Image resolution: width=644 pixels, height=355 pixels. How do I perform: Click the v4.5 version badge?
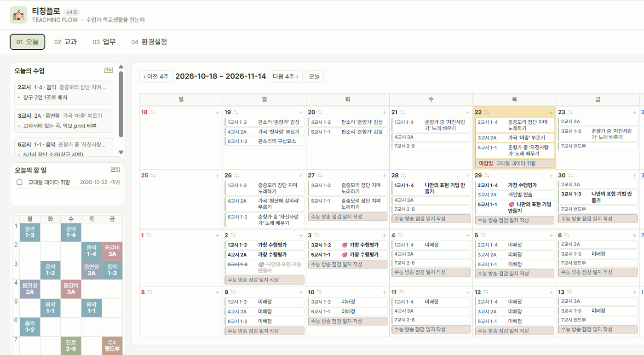pos(71,12)
